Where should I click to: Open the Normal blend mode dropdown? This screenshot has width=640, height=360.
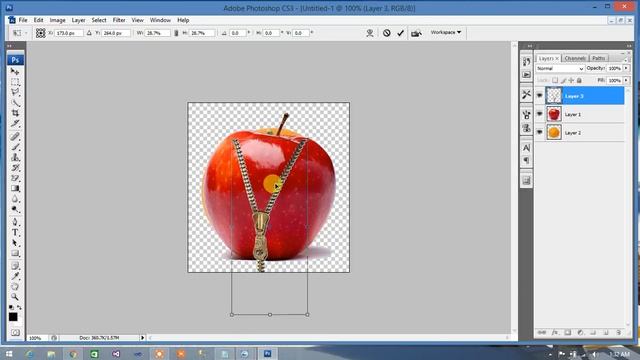tap(560, 69)
